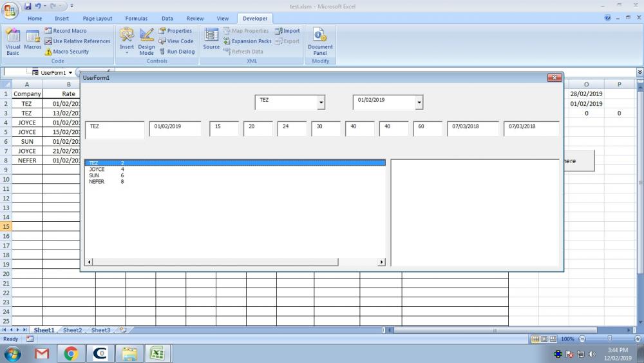Switch to the Sheet2 worksheet tab
The width and height of the screenshot is (644, 363).
72,330
